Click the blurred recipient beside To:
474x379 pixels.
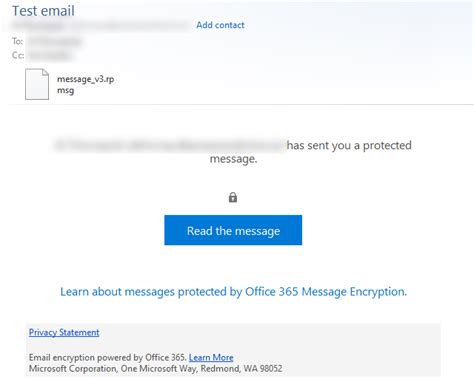tap(54, 42)
